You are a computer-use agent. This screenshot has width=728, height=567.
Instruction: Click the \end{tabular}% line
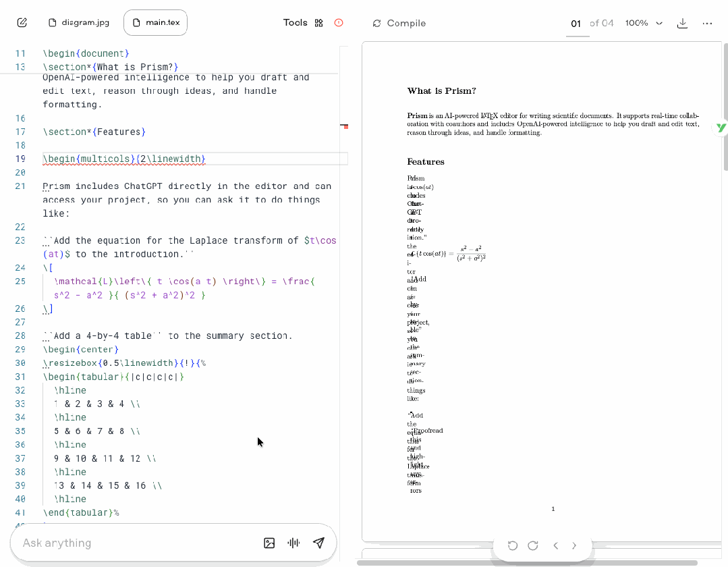(x=81, y=513)
